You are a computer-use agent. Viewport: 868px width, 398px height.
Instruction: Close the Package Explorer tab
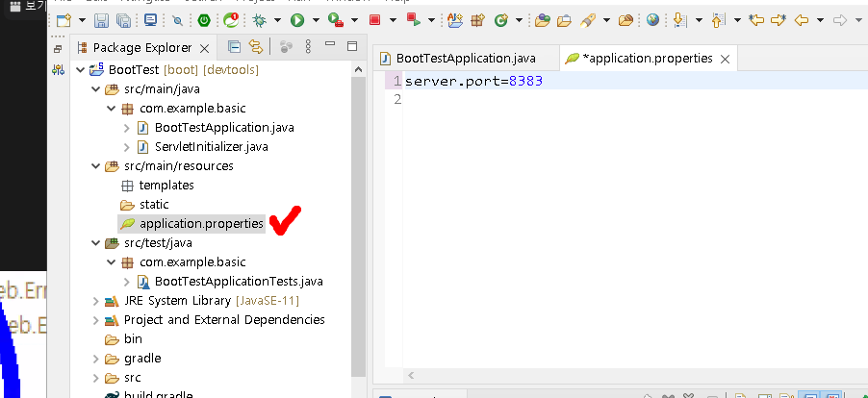click(x=204, y=49)
